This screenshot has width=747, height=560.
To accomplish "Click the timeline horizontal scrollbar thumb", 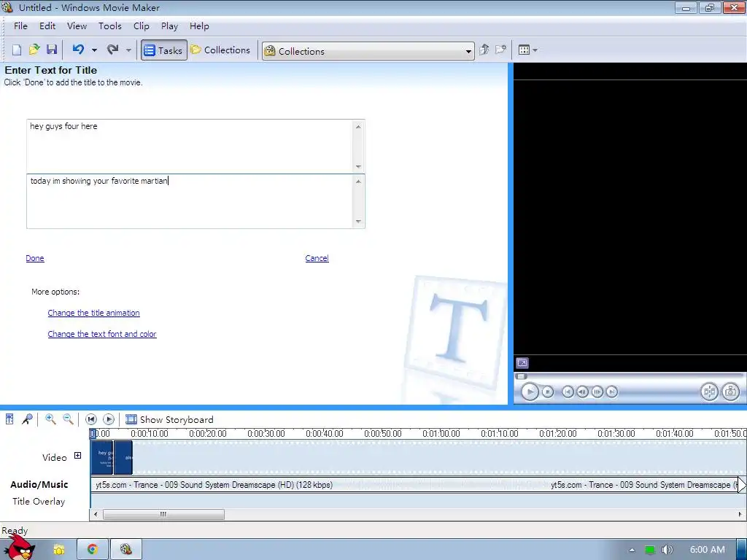I will click(163, 514).
